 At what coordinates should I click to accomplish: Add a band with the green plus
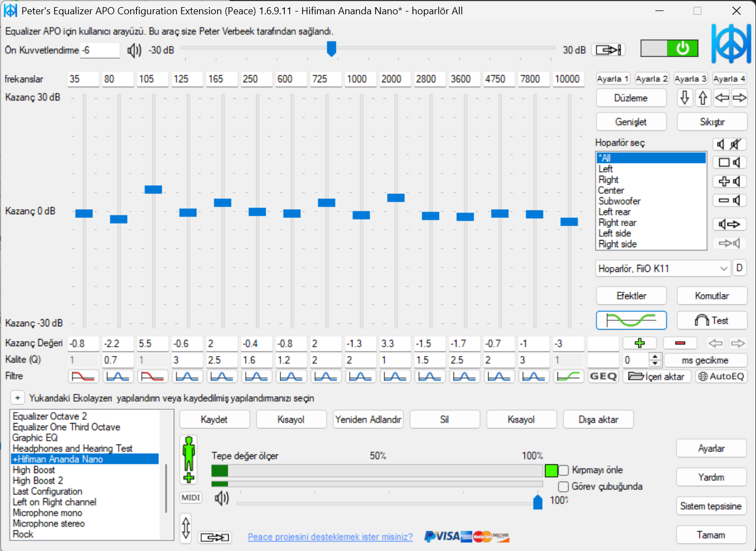coord(639,343)
